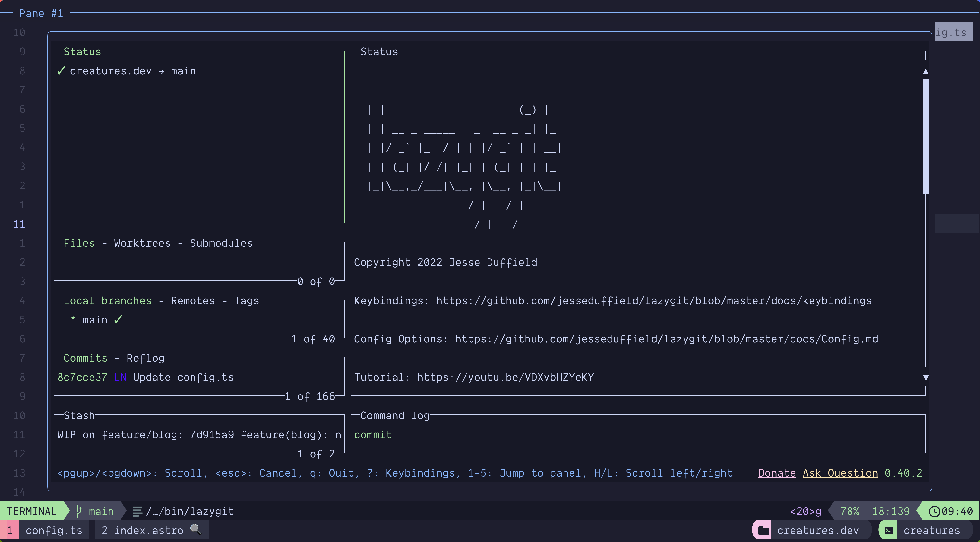
Task: Click the green checkmark beside creatures.dev
Action: coord(61,71)
